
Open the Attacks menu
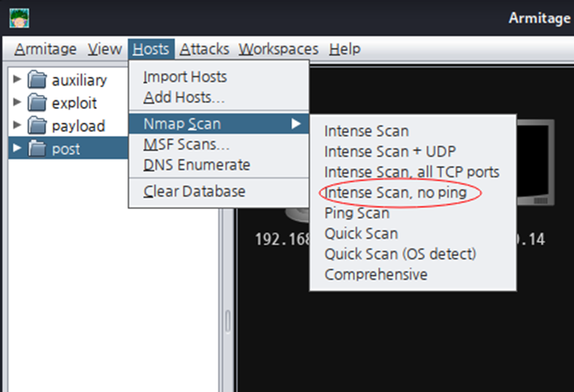[x=204, y=49]
